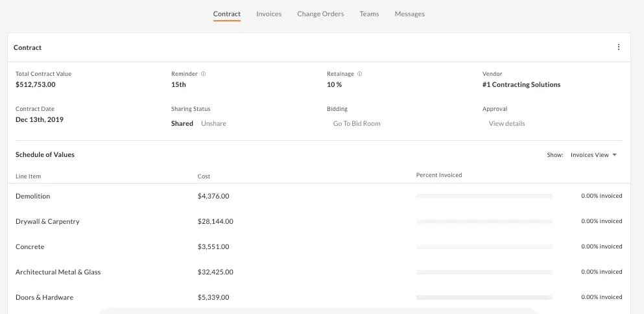Viewport: 644px width, 314px height.
Task: Click the Doors & Hardware progress bar
Action: pyautogui.click(x=484, y=297)
